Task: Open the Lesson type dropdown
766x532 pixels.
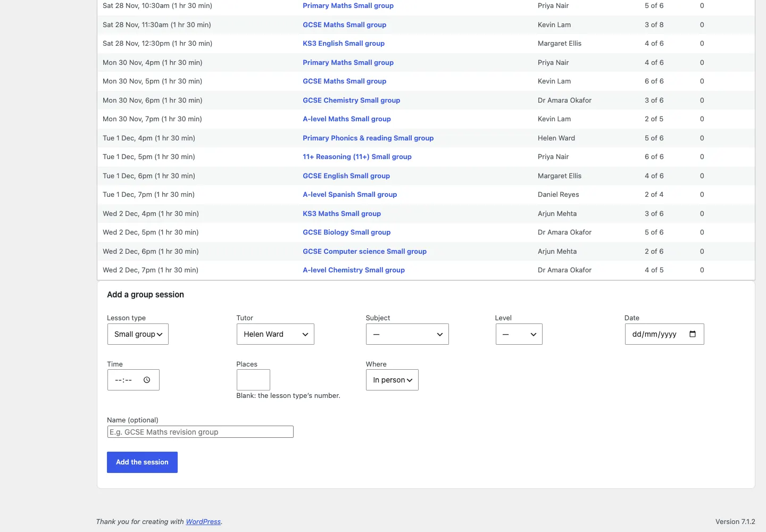Action: 138,334
